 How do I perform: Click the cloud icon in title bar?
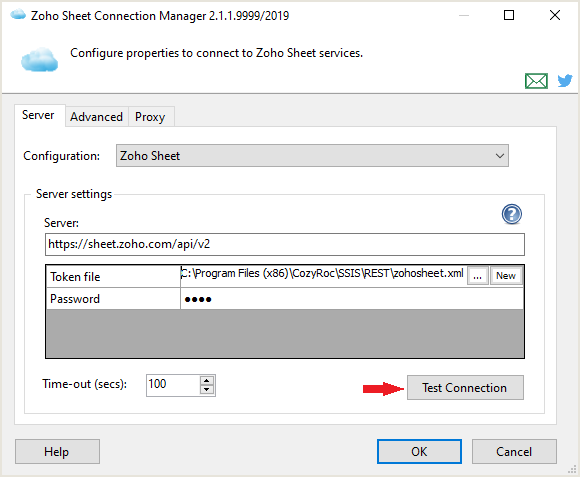18,15
